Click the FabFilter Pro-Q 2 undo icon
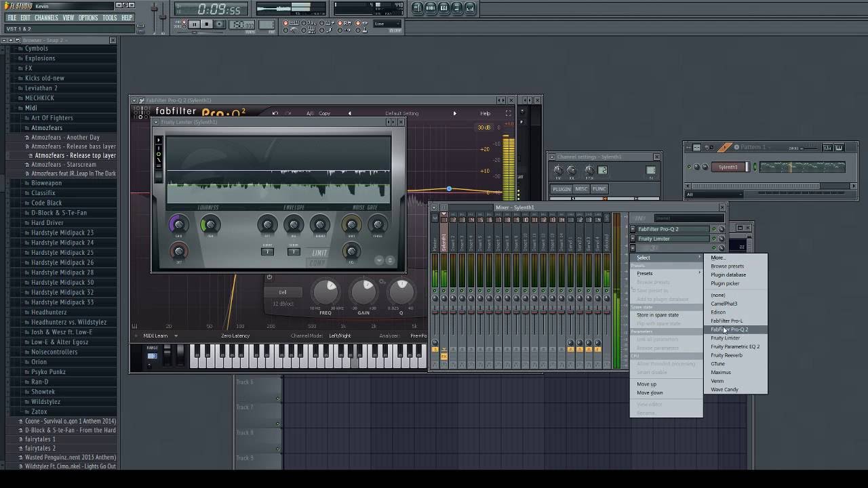This screenshot has width=868, height=488. click(x=275, y=113)
